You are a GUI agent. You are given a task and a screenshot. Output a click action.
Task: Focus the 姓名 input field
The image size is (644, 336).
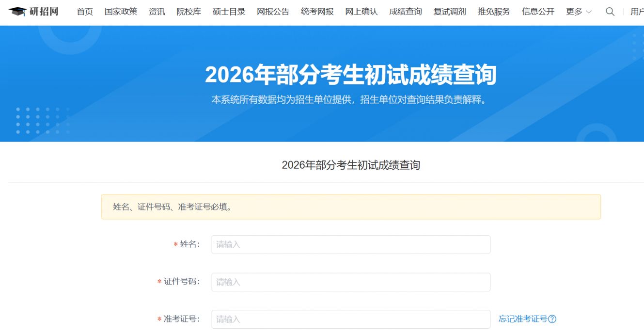351,244
